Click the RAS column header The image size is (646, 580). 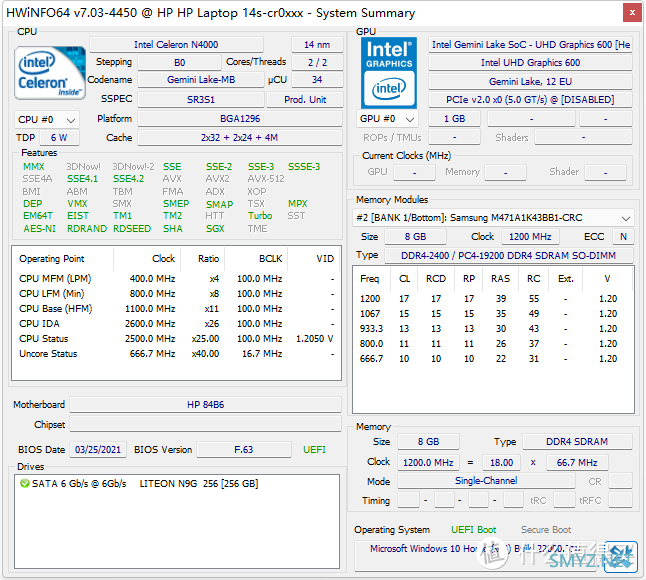pos(501,279)
